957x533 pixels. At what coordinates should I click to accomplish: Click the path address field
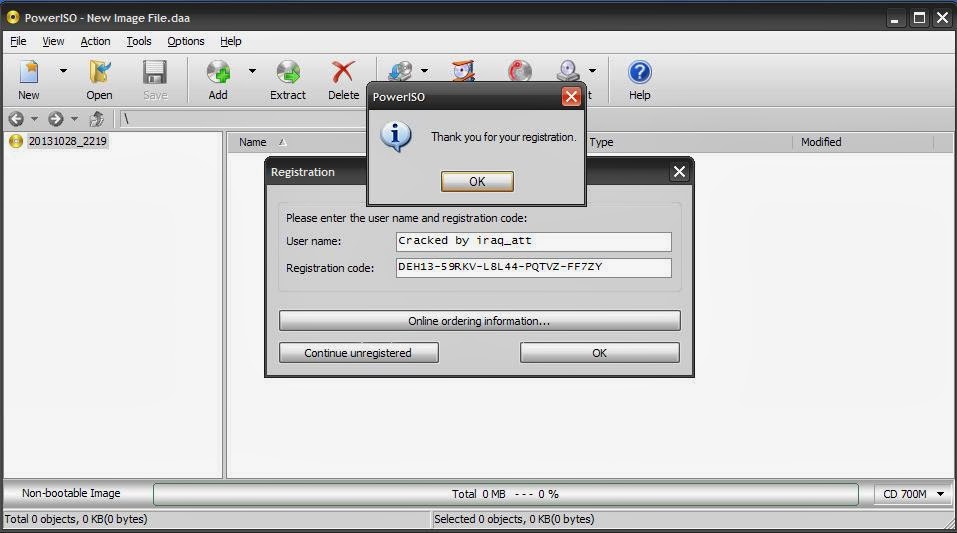(244, 119)
